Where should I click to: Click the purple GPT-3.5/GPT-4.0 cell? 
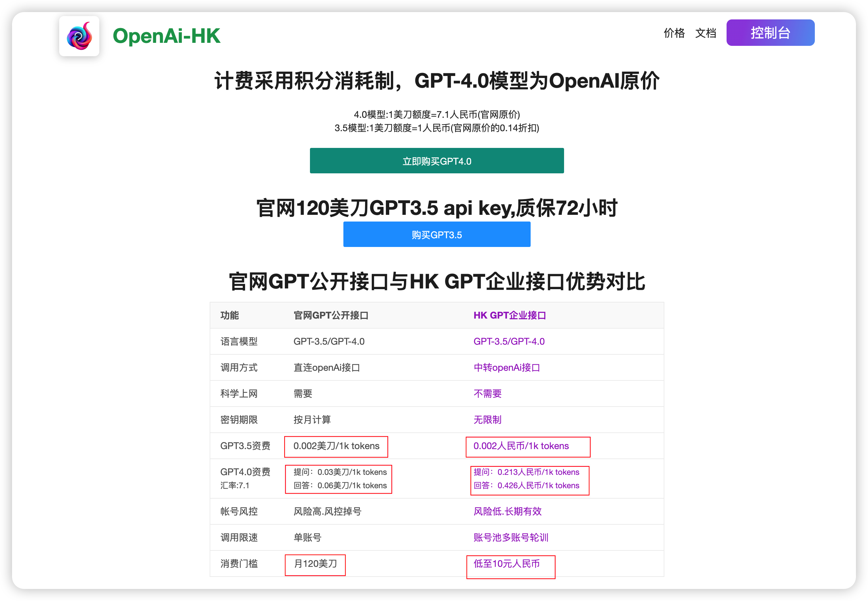509,341
